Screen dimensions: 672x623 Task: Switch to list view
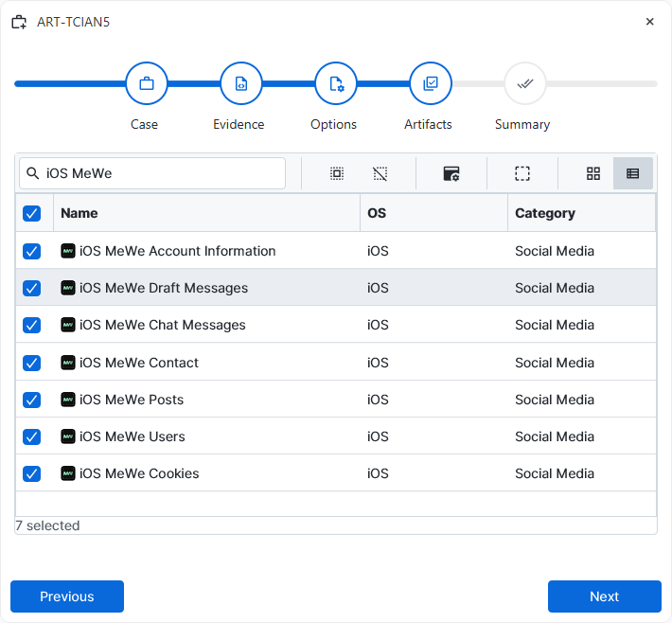coord(633,173)
